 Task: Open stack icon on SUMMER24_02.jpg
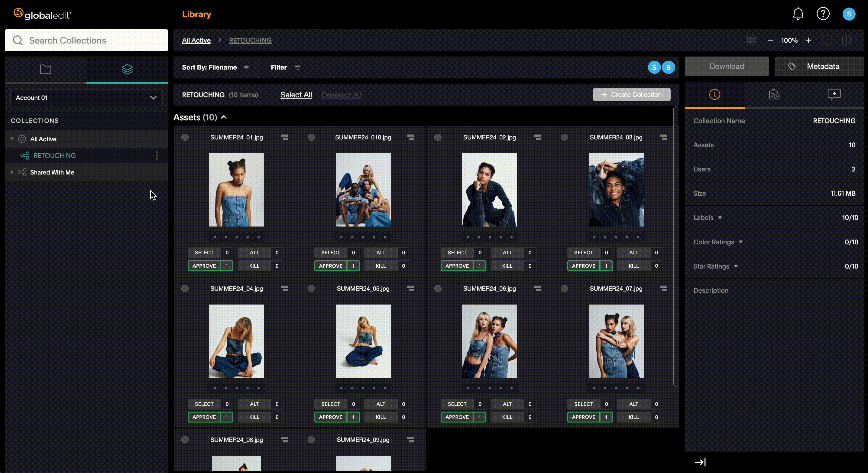click(x=537, y=137)
